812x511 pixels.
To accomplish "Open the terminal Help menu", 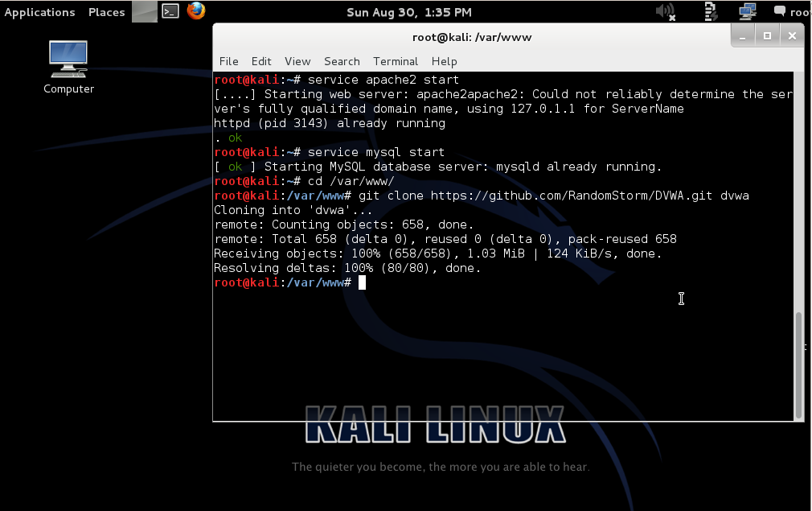I will pyautogui.click(x=444, y=61).
